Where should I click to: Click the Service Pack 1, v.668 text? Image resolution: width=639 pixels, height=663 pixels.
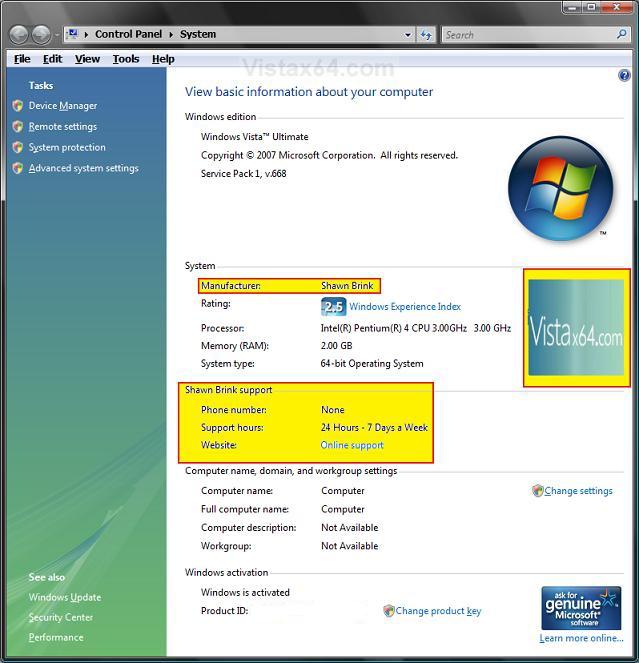coord(244,173)
